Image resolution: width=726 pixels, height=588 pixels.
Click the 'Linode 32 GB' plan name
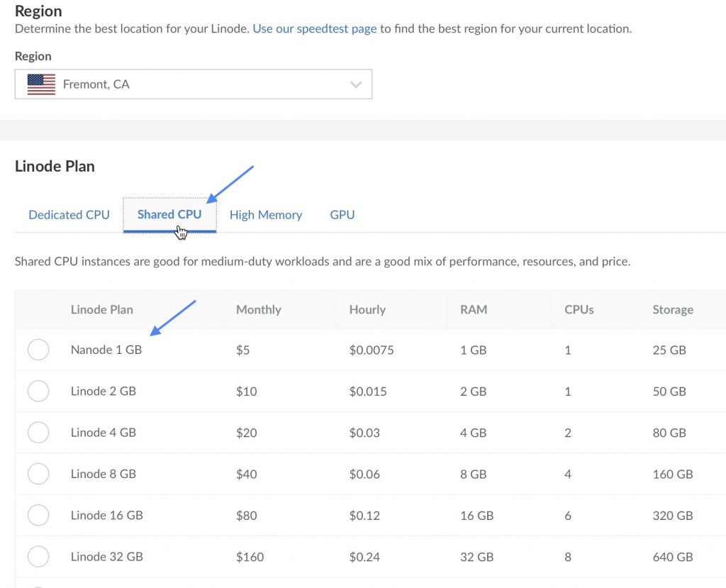click(106, 557)
